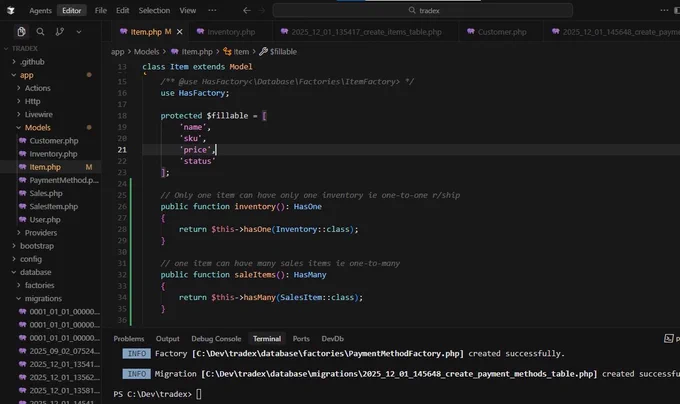Screen dimensions: 680x404
Task: Select the Terminal panel tab
Action: pyautogui.click(x=267, y=339)
